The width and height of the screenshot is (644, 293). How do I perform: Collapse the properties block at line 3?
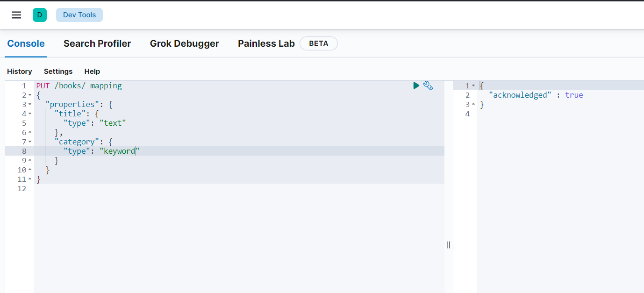(x=30, y=105)
